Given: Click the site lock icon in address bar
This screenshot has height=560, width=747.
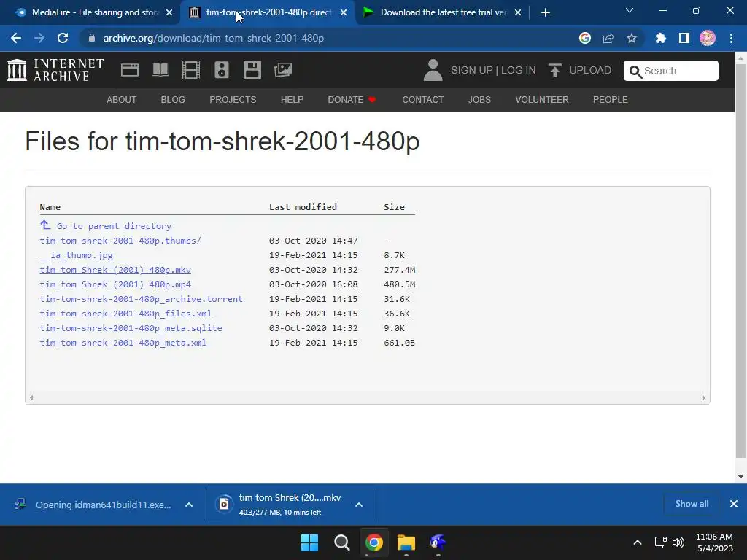Looking at the screenshot, I should [92, 38].
